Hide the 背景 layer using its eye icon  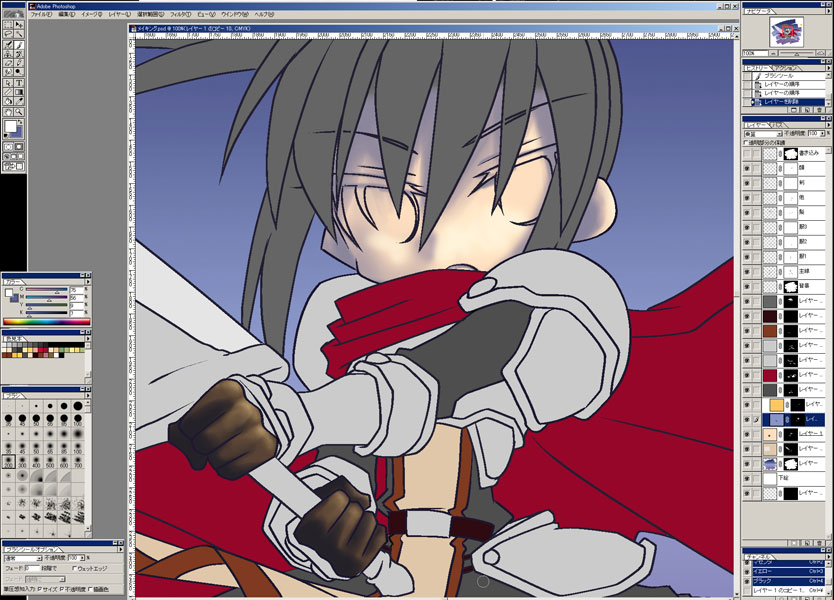747,285
